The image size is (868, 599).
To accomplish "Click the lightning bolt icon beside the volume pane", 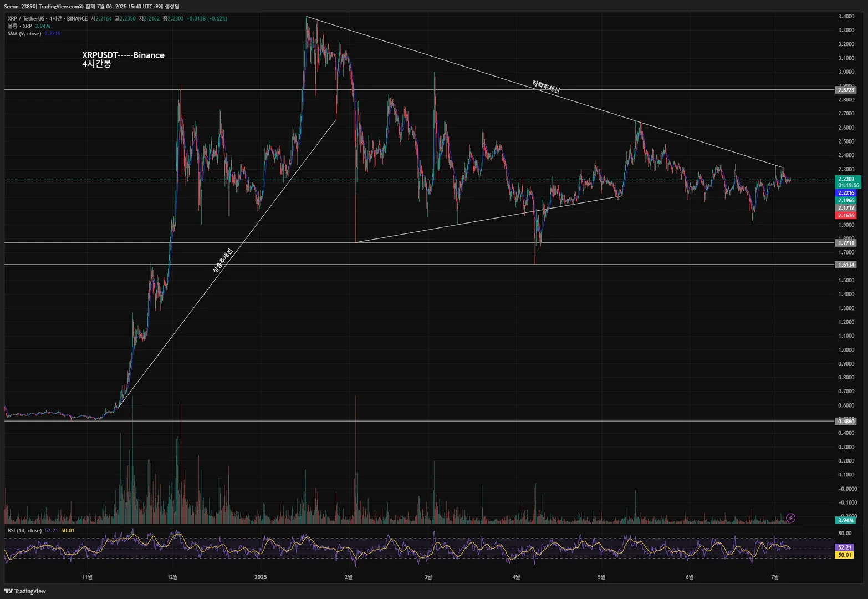I will coord(790,518).
